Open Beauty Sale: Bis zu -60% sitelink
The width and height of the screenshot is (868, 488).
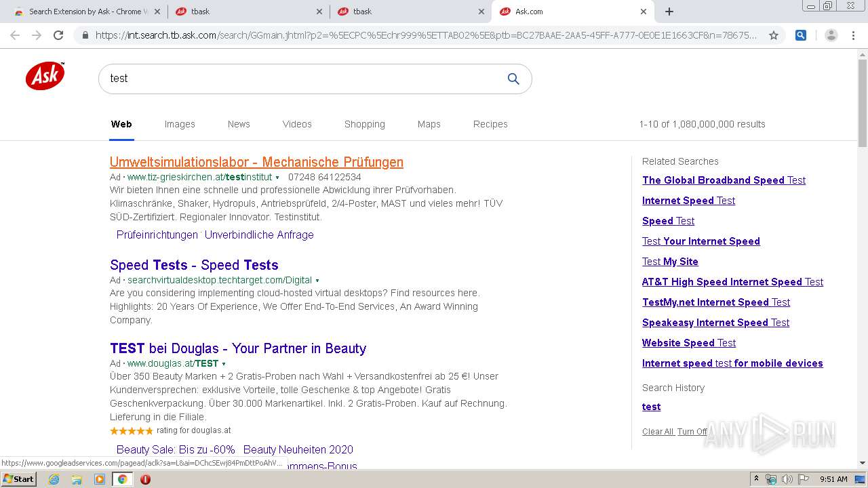tap(176, 449)
